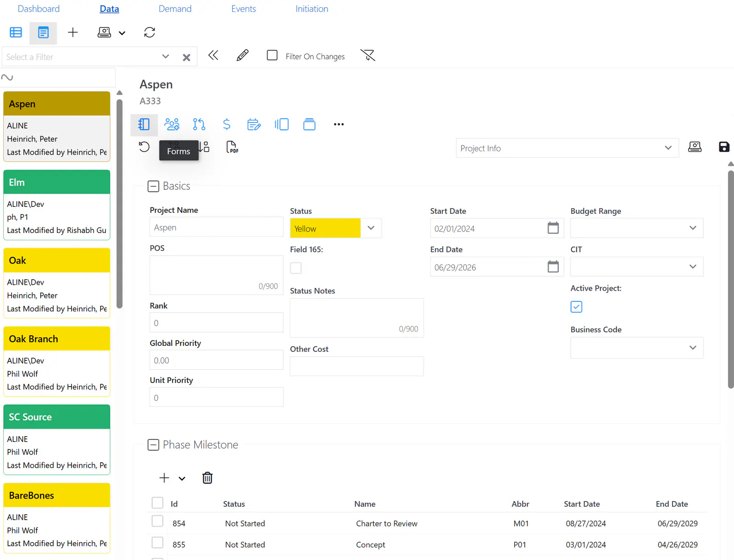Image resolution: width=734 pixels, height=560 pixels.
Task: Open the dollar financials icon
Action: (227, 124)
